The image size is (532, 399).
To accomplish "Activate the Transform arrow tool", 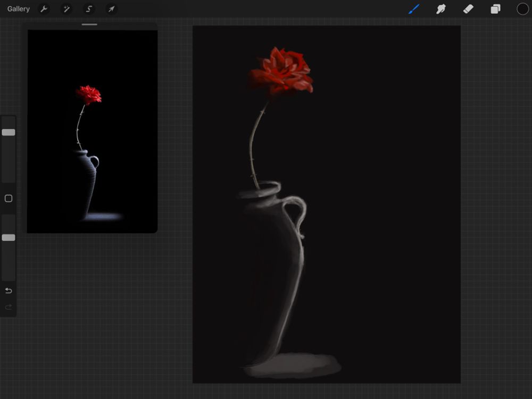I will [111, 9].
